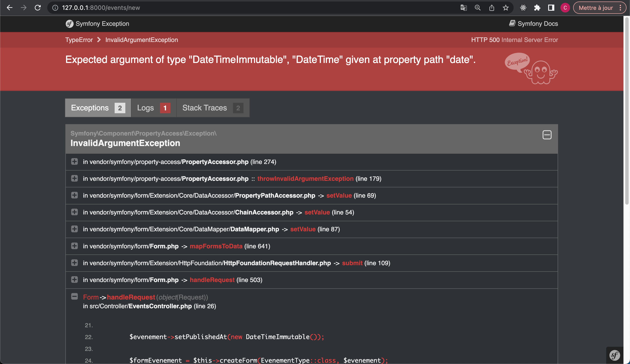Switch to the Logs tab
Image resolution: width=630 pixels, height=364 pixels.
[153, 108]
